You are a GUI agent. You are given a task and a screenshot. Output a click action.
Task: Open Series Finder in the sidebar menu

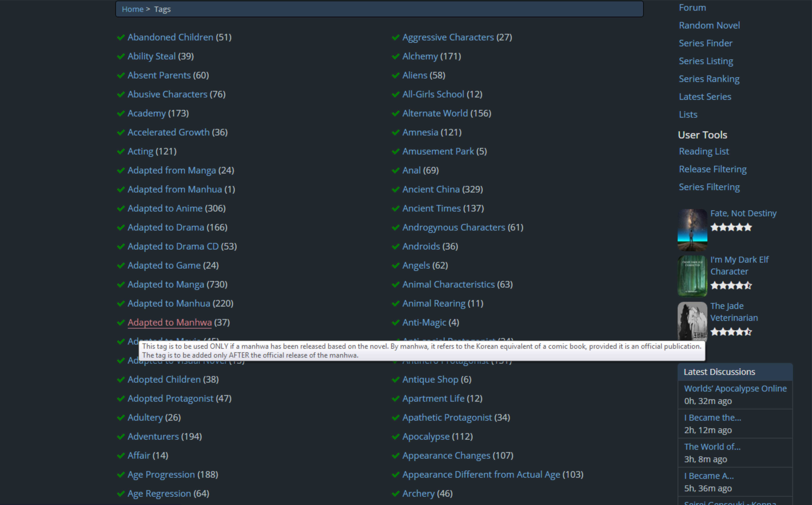[705, 43]
